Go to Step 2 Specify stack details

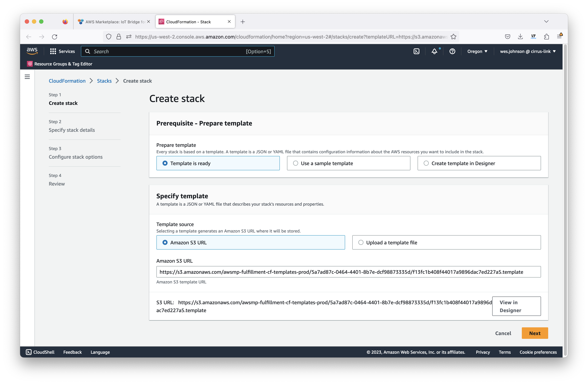(x=72, y=130)
